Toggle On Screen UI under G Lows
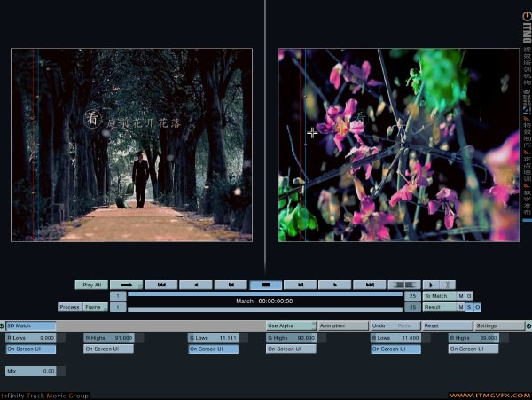Viewport: 532px width, 400px height. click(213, 349)
